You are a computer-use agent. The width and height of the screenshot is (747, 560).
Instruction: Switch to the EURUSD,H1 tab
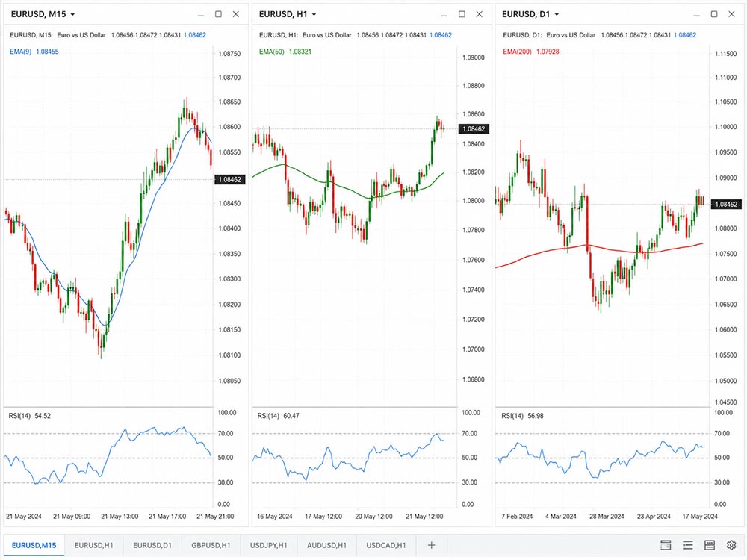(x=93, y=545)
